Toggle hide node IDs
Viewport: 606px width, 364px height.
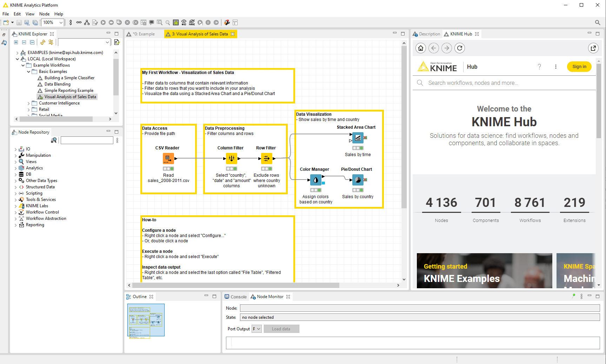click(x=184, y=22)
